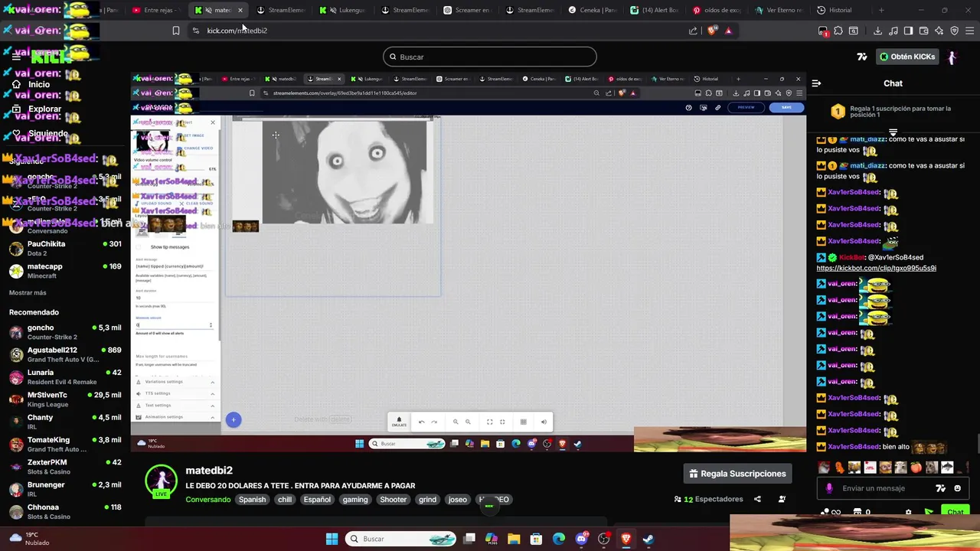Open Brave Shields lion icon in address bar

tap(713, 31)
